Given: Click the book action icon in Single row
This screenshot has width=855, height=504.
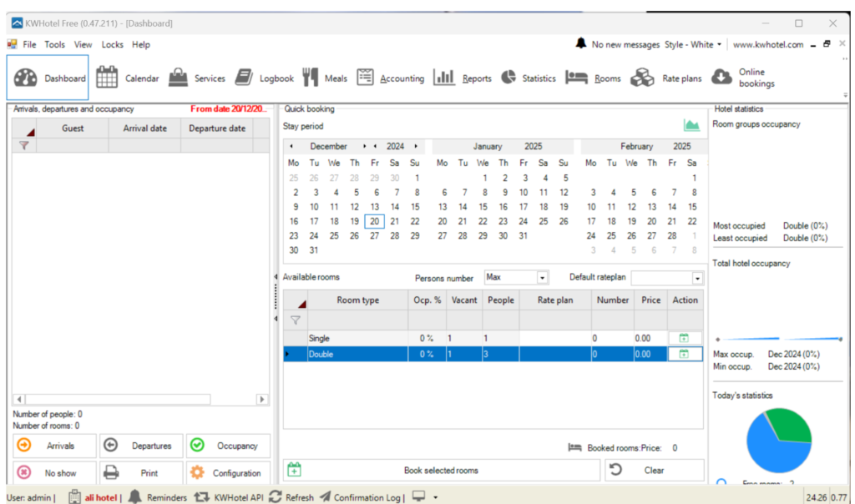Looking at the screenshot, I should [684, 338].
